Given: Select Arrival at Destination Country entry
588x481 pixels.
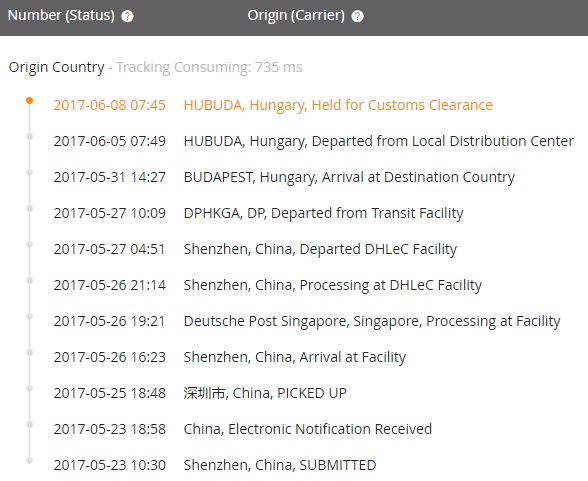Looking at the screenshot, I should 284,177.
